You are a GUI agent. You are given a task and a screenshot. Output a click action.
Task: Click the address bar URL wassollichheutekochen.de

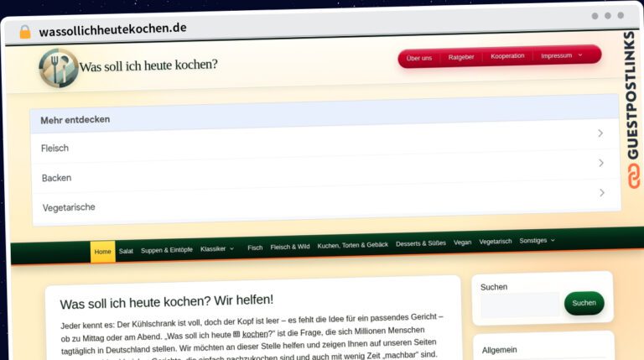[112, 29]
